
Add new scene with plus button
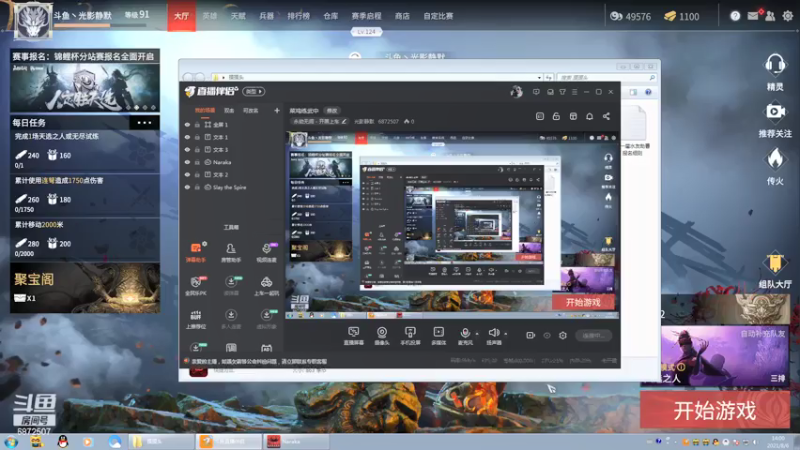coord(277,110)
